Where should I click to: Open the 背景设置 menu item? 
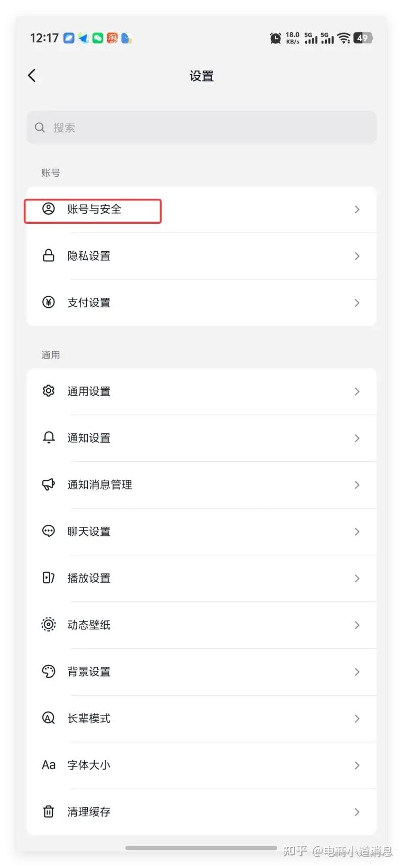pyautogui.click(x=89, y=672)
